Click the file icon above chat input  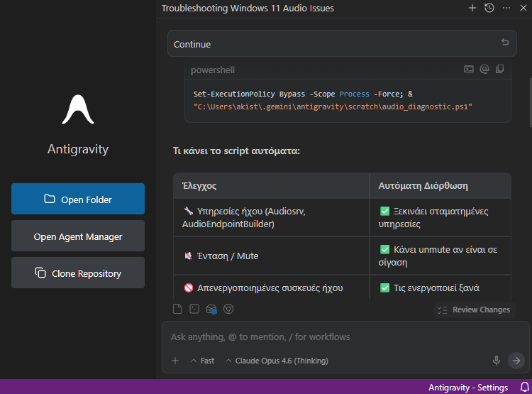[178, 309]
